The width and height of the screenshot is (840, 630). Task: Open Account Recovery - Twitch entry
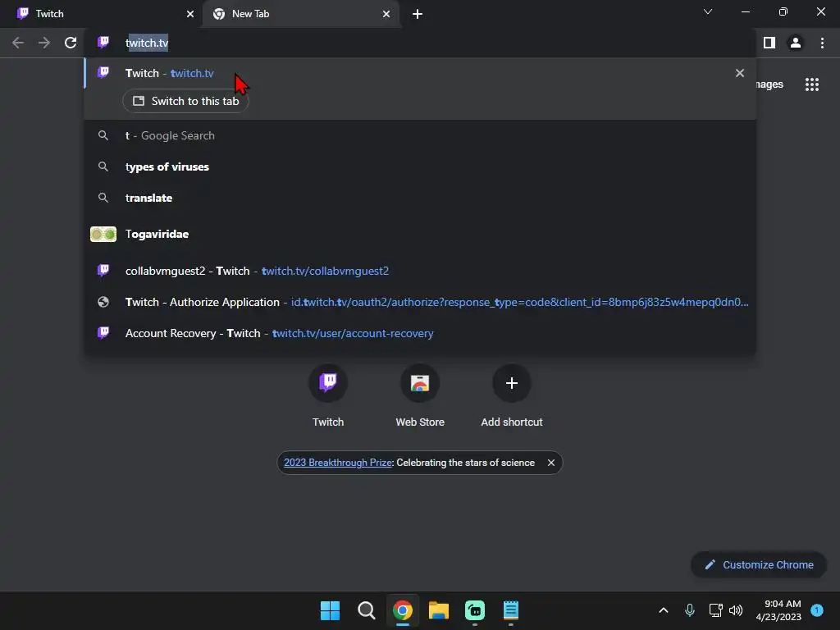click(x=420, y=333)
